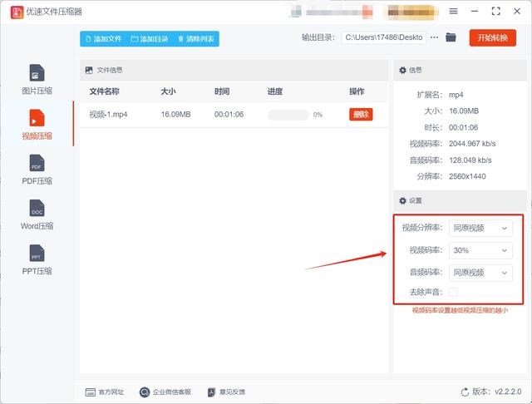Click the 设置 panel gear icon
The width and height of the screenshot is (532, 404).
click(x=402, y=201)
